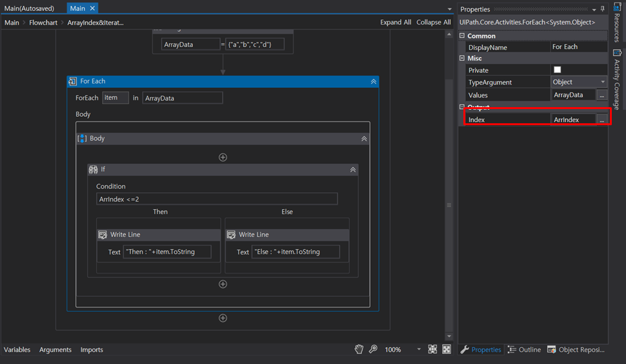Image resolution: width=626 pixels, height=364 pixels.
Task: Pin the Properties panel
Action: click(x=603, y=9)
